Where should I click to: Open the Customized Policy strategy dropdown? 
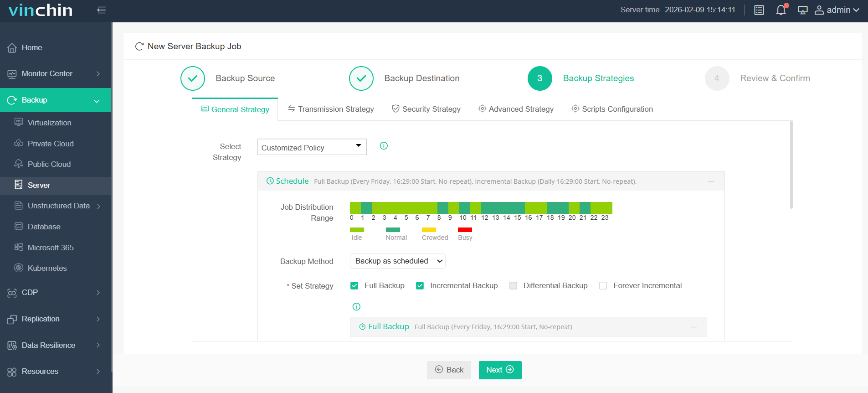click(x=312, y=147)
